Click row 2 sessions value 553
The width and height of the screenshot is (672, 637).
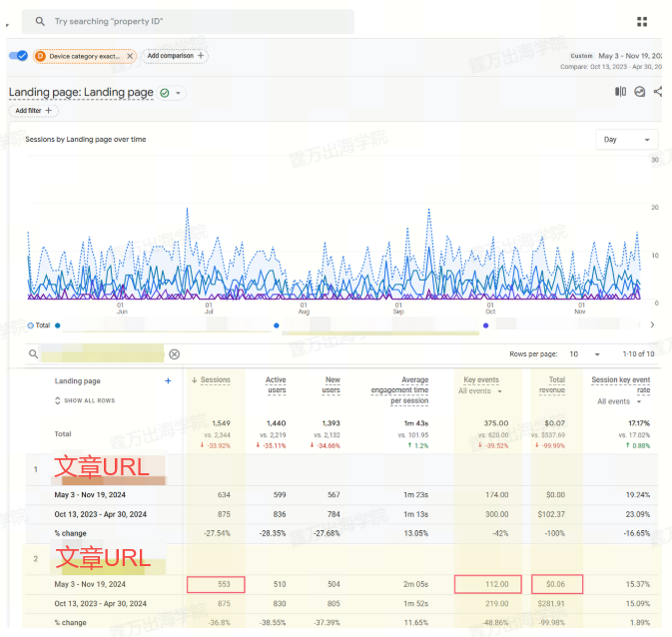[224, 584]
